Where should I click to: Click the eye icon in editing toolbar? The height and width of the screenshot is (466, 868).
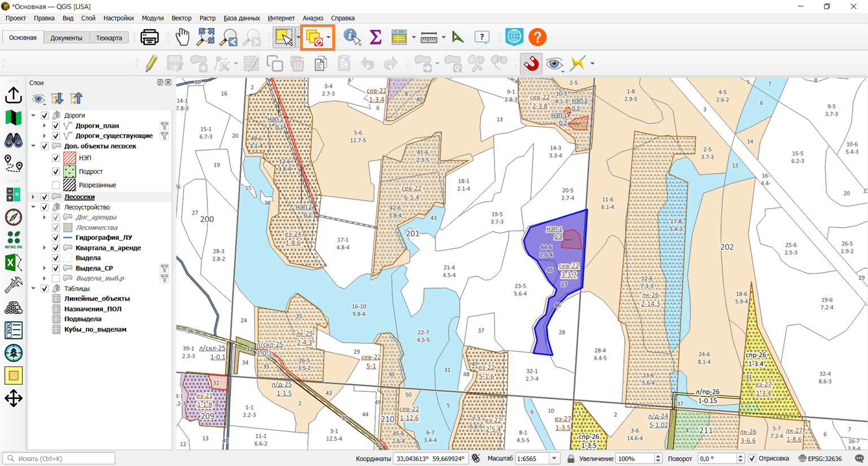[554, 63]
